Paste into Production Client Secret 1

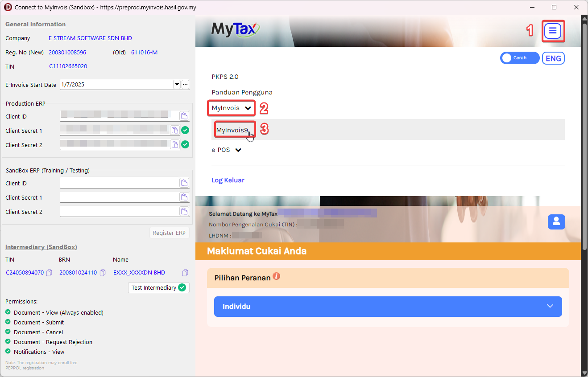[175, 131]
